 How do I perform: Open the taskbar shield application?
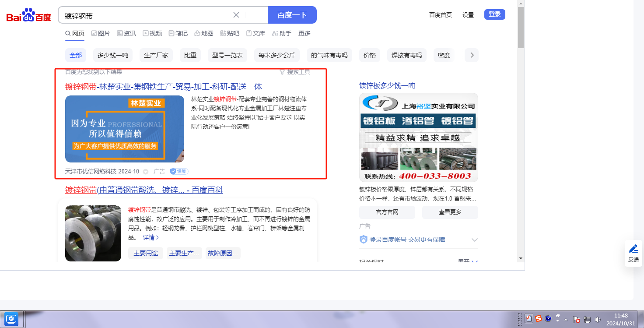(12, 319)
